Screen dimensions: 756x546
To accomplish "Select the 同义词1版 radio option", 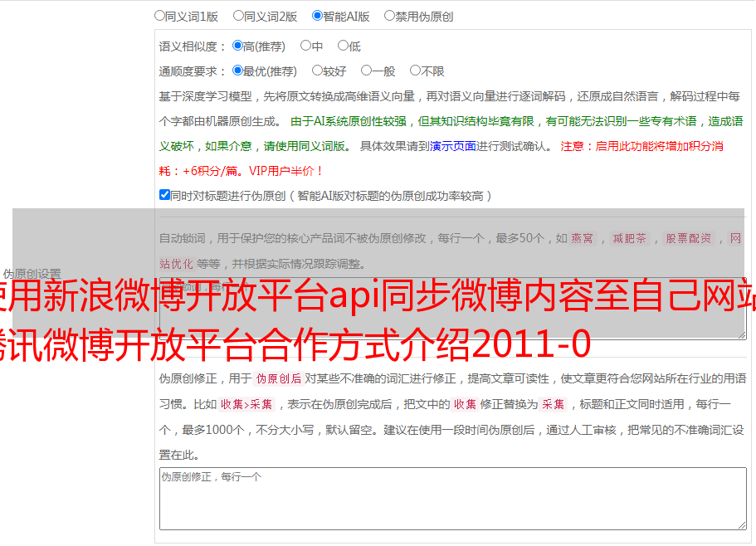I will tap(160, 16).
